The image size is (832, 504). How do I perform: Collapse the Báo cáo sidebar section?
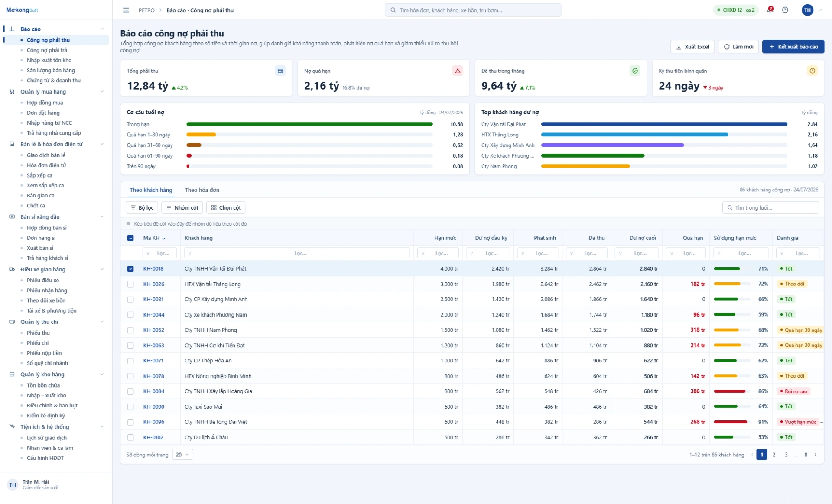point(102,29)
